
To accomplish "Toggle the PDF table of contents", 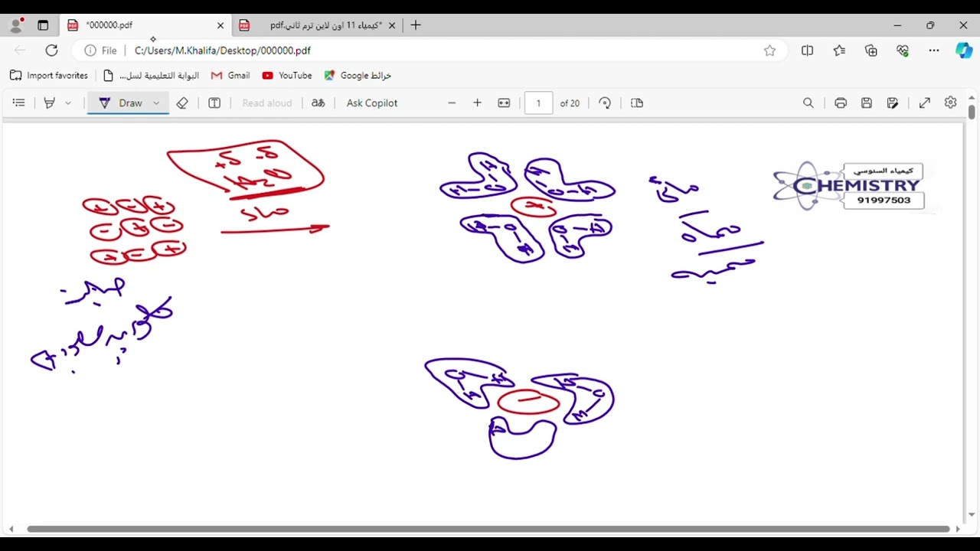I will (x=19, y=103).
